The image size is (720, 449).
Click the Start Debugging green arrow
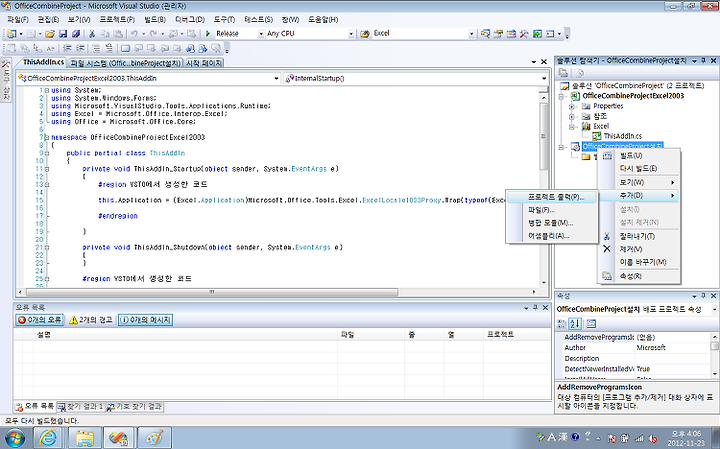(x=208, y=34)
